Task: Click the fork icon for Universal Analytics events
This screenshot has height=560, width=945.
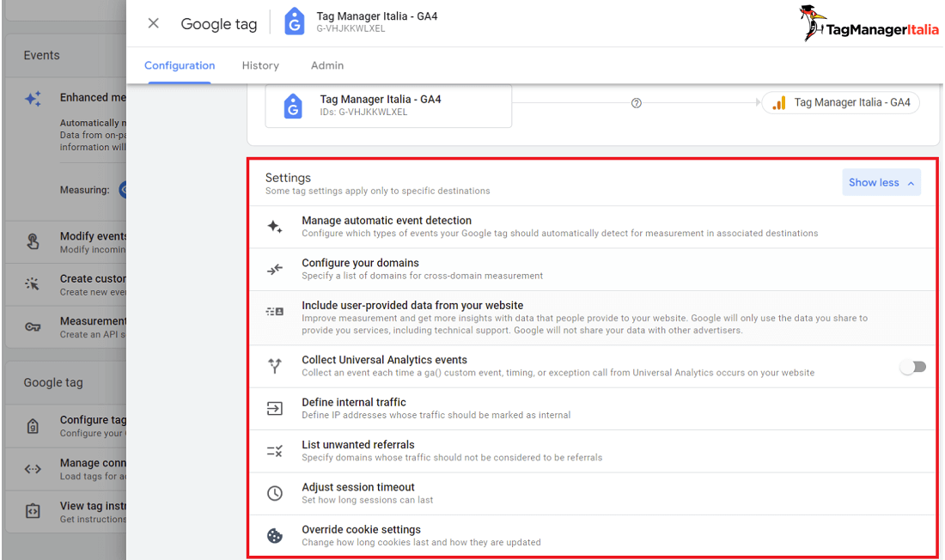Action: pyautogui.click(x=275, y=366)
